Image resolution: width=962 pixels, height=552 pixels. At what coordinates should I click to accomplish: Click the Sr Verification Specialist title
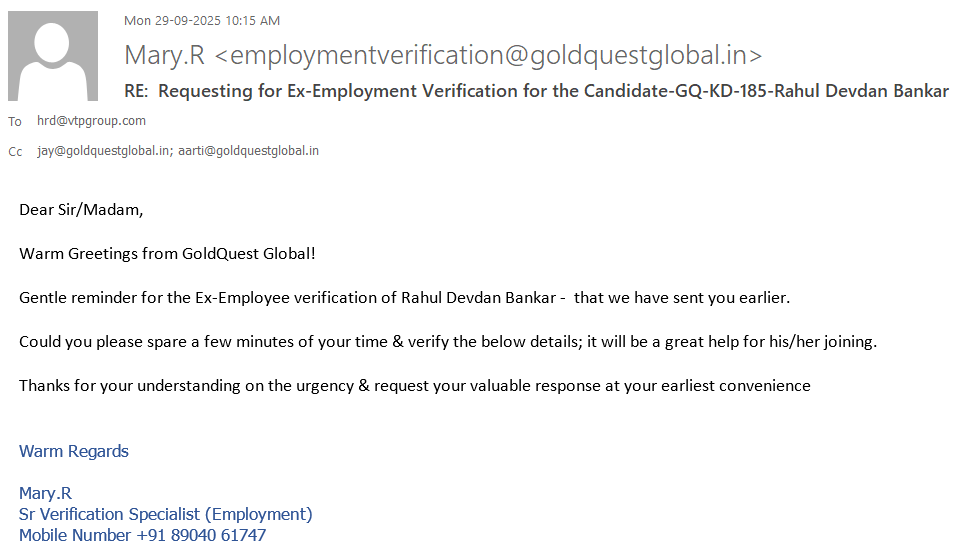coord(165,514)
